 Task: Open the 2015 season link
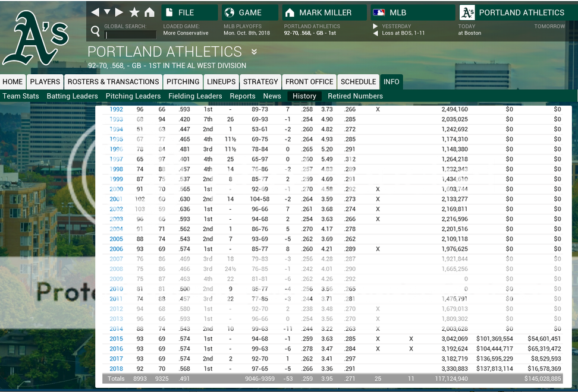(x=116, y=339)
